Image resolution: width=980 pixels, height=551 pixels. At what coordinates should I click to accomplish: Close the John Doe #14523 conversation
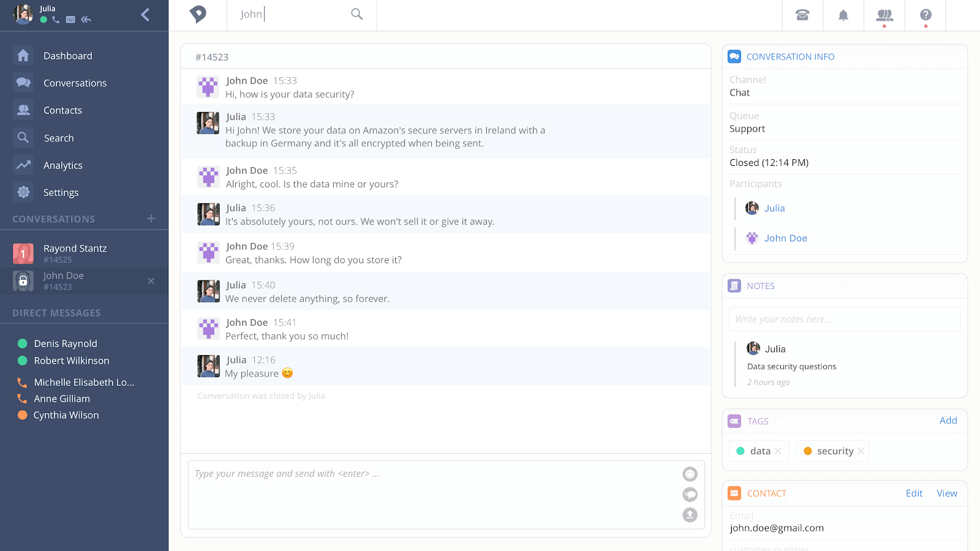[x=151, y=281]
